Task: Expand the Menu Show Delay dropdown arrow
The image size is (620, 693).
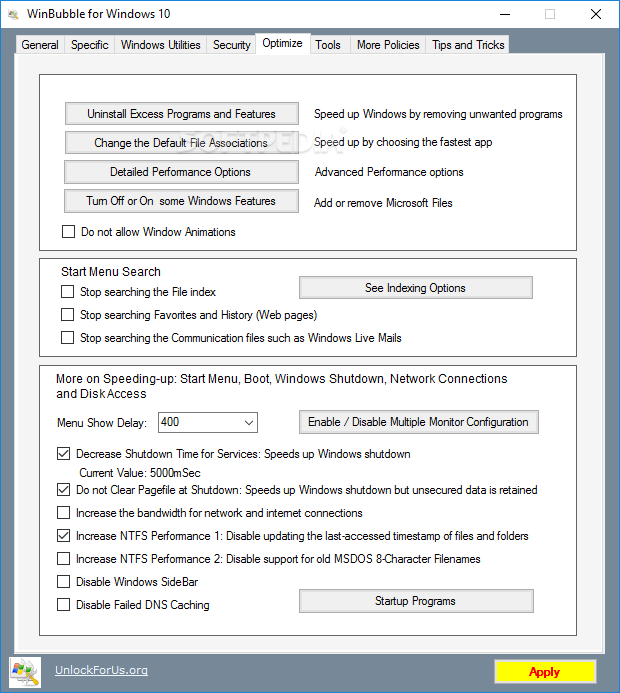Action: point(249,423)
